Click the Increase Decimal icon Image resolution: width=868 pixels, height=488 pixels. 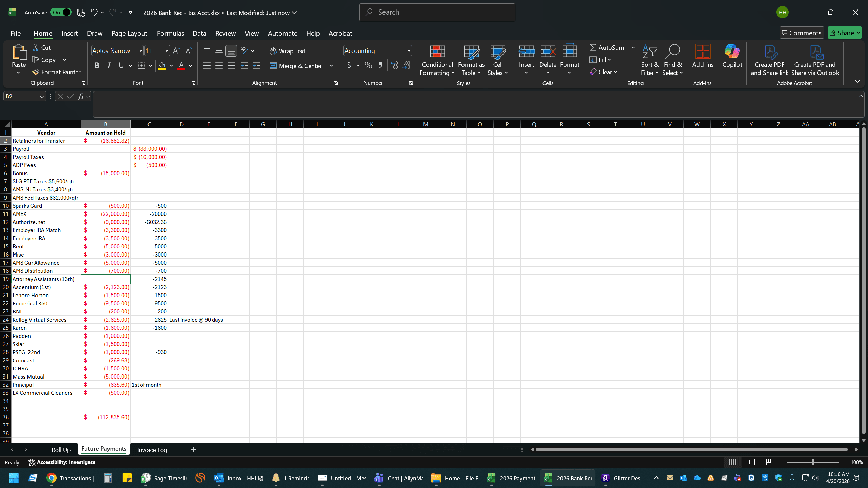tap(394, 65)
